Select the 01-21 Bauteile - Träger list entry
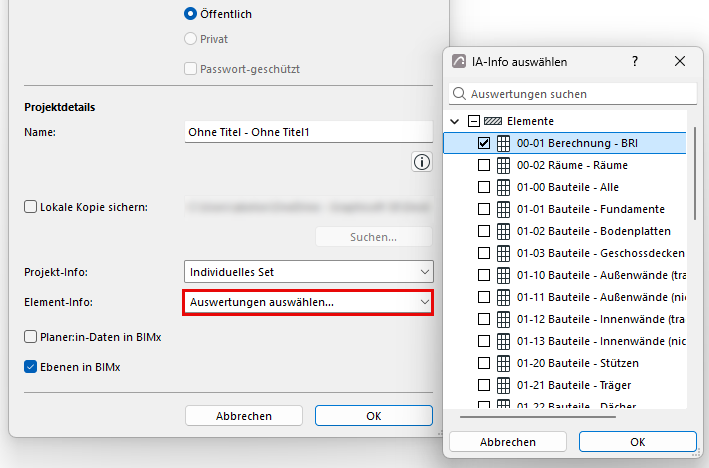The height and width of the screenshot is (468, 709). 565,385
